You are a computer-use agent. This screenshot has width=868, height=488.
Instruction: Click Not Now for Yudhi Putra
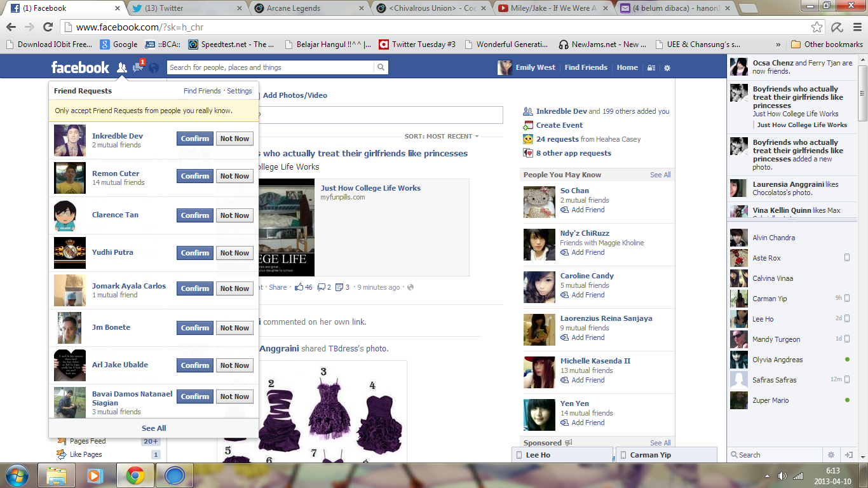[234, 253]
